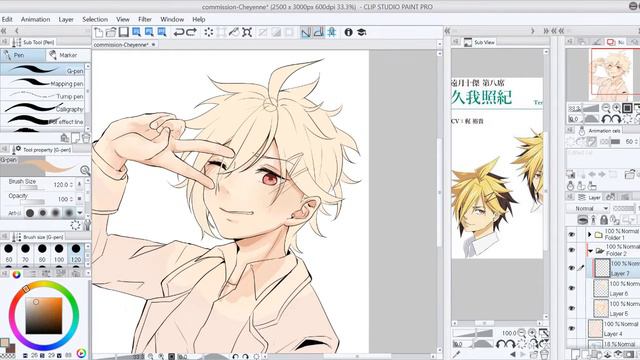Select the Mapping pen brush
Screen dimensions: 640x360
42,83
